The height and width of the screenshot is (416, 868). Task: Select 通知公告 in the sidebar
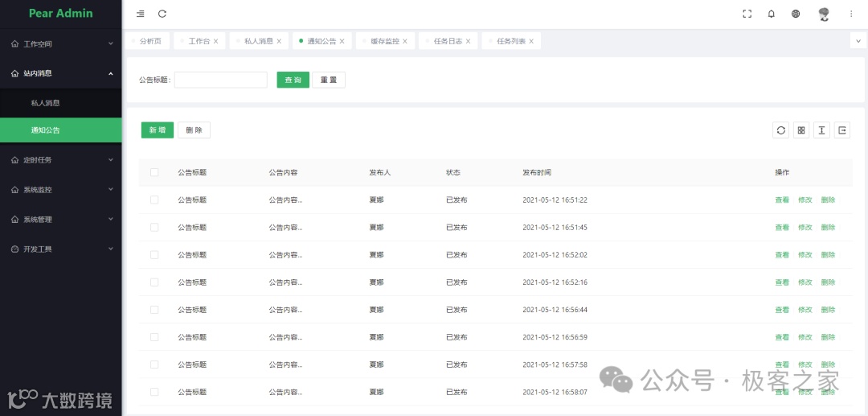(x=61, y=130)
